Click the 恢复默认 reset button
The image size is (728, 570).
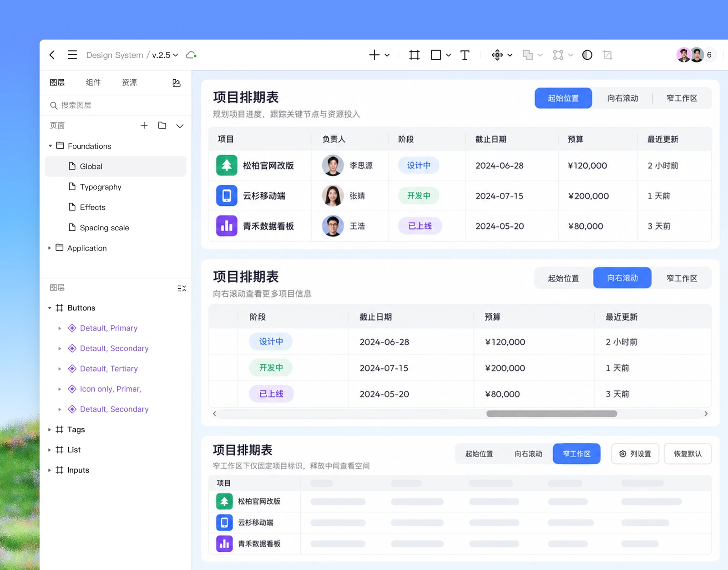click(x=688, y=454)
